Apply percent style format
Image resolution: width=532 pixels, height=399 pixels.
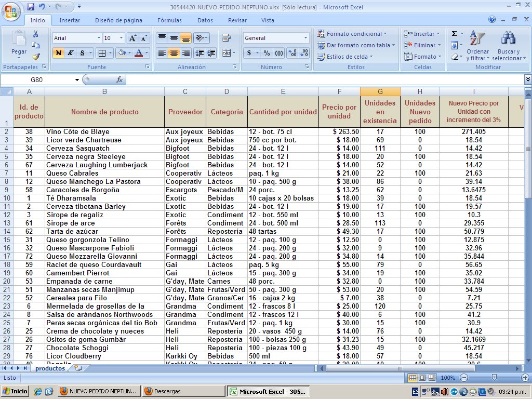point(267,53)
